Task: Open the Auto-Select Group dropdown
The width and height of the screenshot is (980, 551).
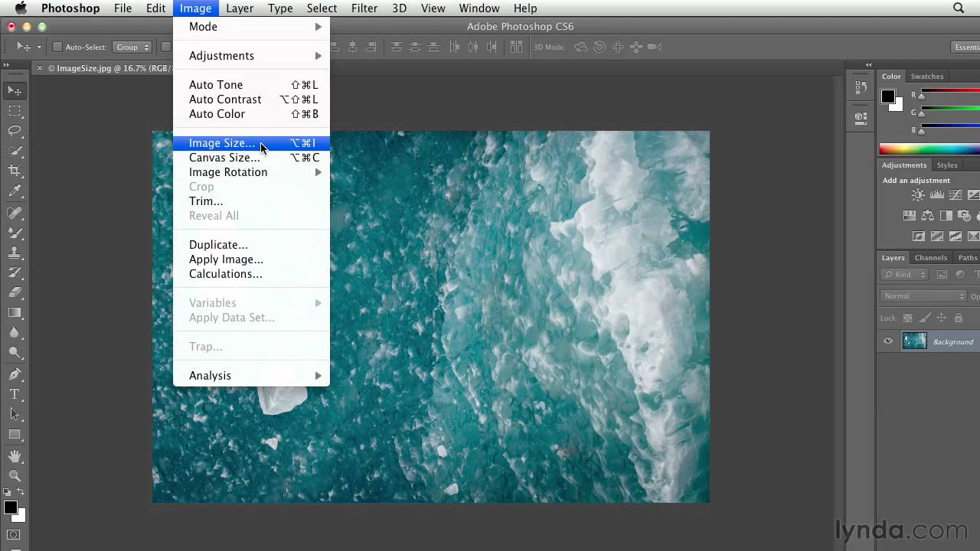Action: (132, 47)
